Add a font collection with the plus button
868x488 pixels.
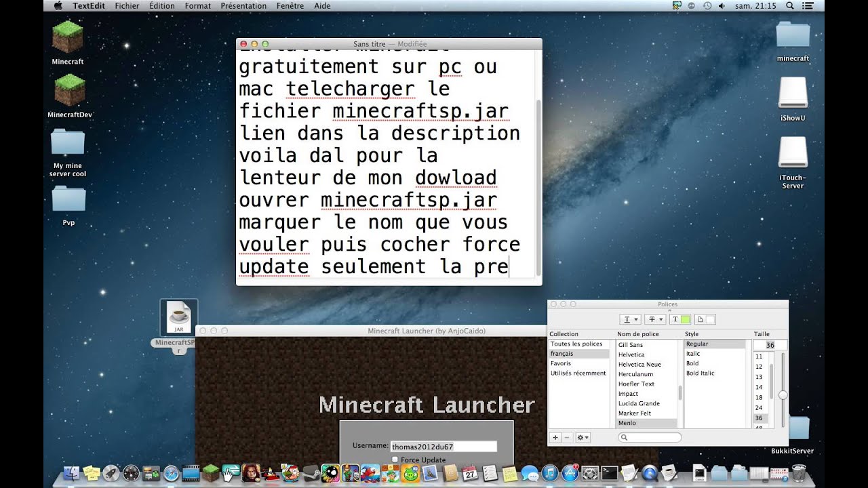click(555, 438)
